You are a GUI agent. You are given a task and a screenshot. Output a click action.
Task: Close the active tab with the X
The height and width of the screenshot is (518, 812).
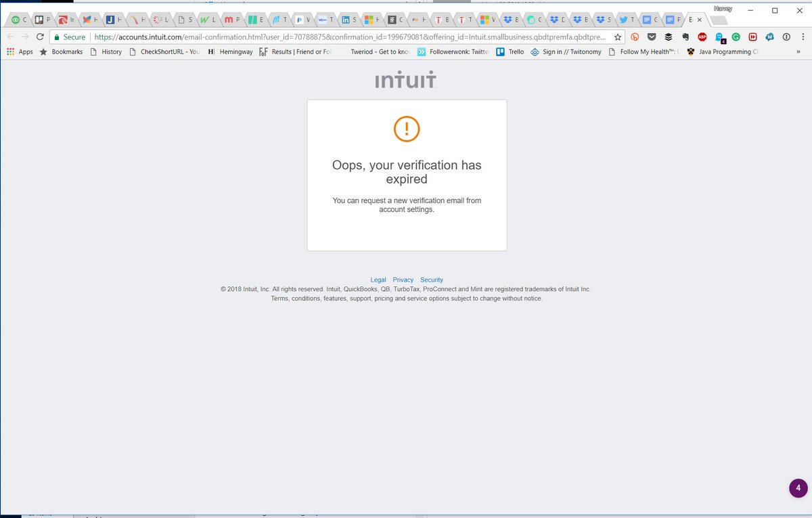(x=699, y=20)
